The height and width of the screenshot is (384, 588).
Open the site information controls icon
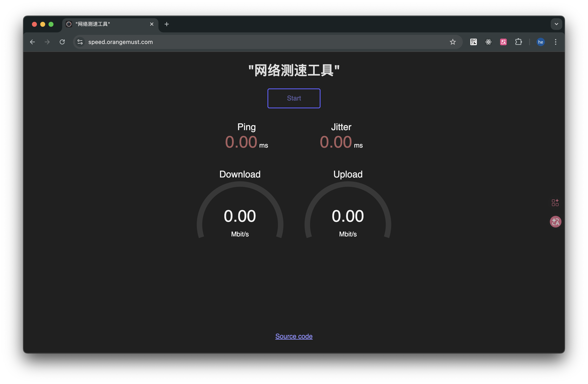pyautogui.click(x=80, y=42)
